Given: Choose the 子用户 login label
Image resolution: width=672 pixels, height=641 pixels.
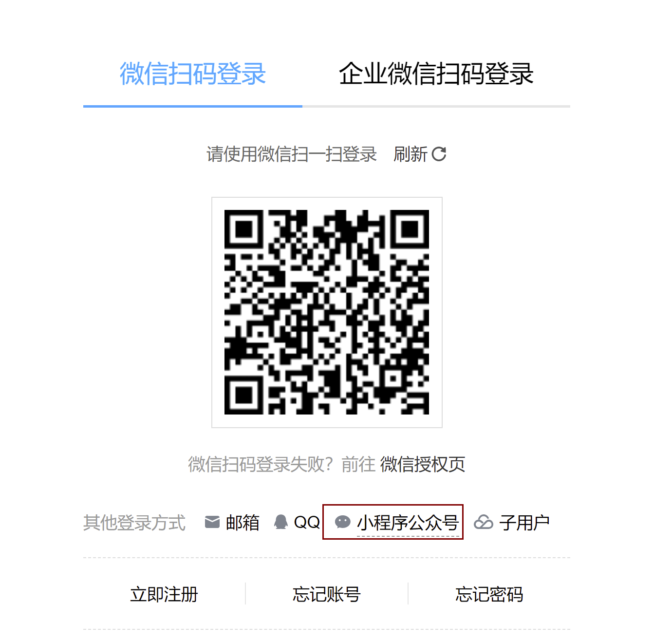Looking at the screenshot, I should [x=524, y=523].
